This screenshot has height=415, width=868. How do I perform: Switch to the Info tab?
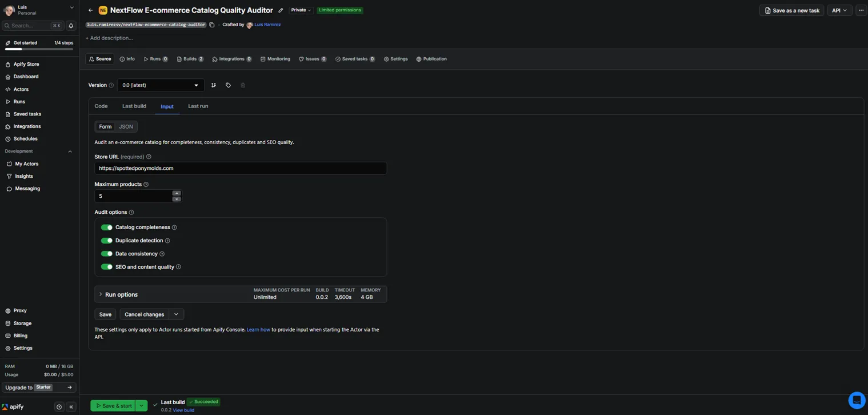(127, 59)
